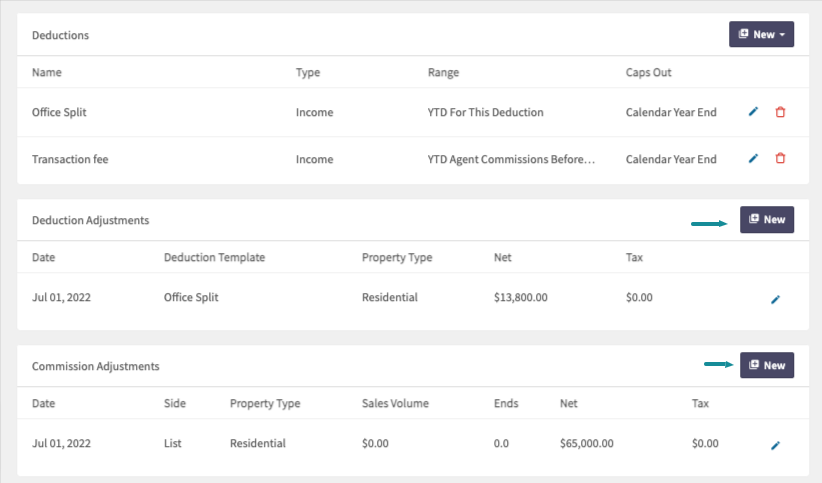Select the Transaction fee row name
The height and width of the screenshot is (483, 822).
tap(70, 159)
